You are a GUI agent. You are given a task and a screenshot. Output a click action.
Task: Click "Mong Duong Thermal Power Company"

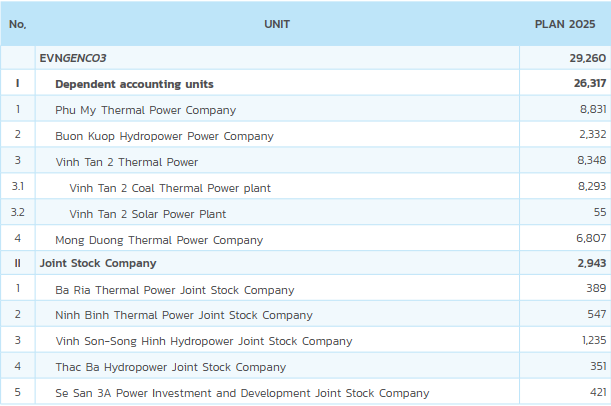click(x=159, y=240)
